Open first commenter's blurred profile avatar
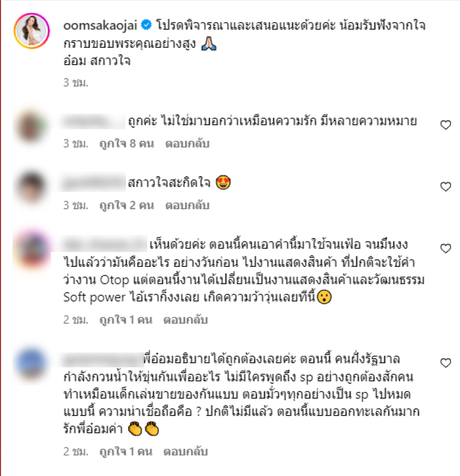460x476 pixels. (x=30, y=126)
